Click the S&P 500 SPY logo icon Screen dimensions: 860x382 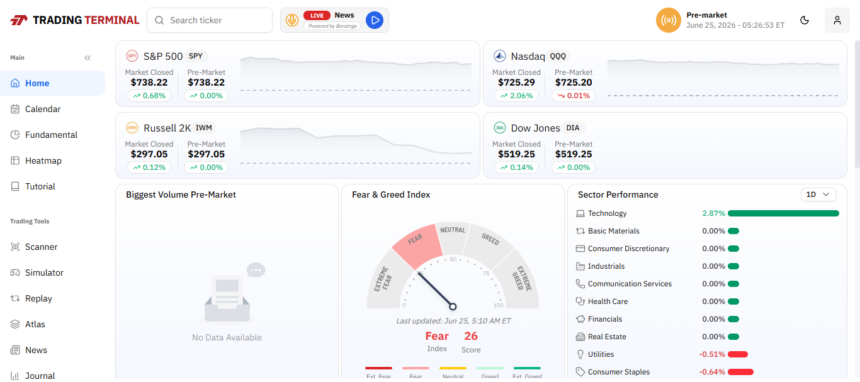(x=132, y=55)
